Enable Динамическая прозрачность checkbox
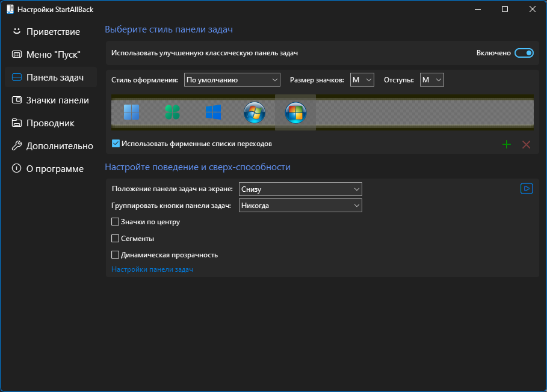Viewport: 547px width, 392px height. [x=115, y=255]
